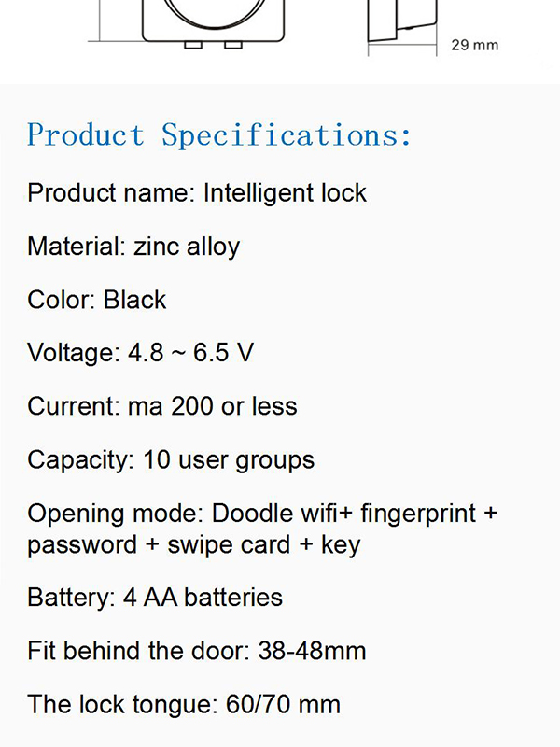Click the Capacity: 10 user groups text
The width and height of the screenshot is (560, 747).
[x=171, y=460]
